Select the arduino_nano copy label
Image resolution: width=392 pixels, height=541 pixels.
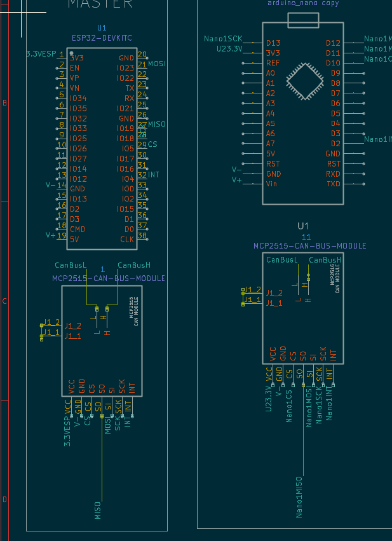pos(303,3)
